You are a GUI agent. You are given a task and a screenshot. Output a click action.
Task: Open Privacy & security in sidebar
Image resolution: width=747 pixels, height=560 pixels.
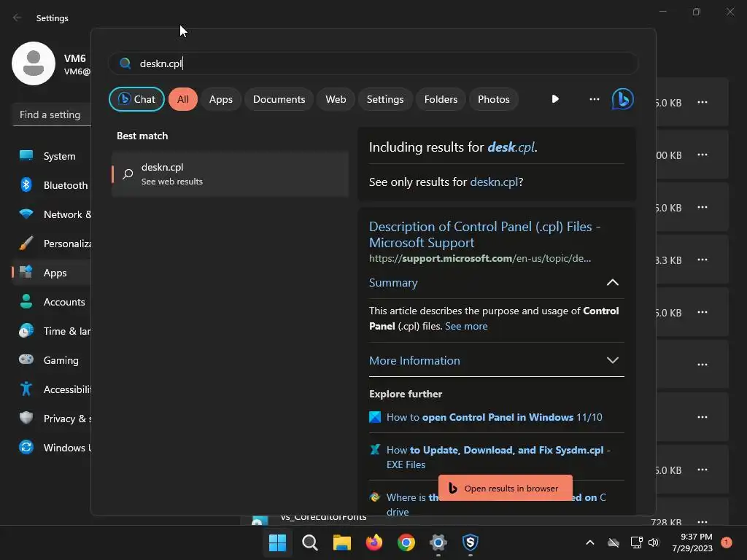tap(52, 419)
